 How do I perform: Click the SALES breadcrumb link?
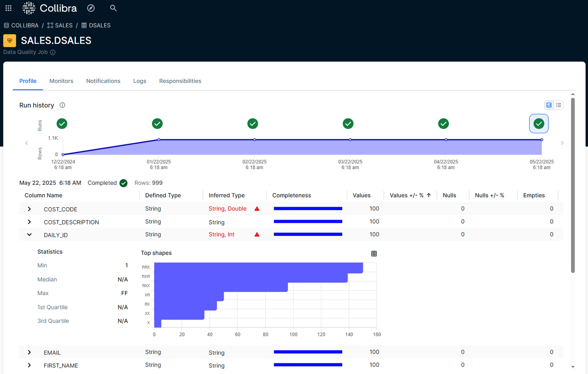pos(63,25)
